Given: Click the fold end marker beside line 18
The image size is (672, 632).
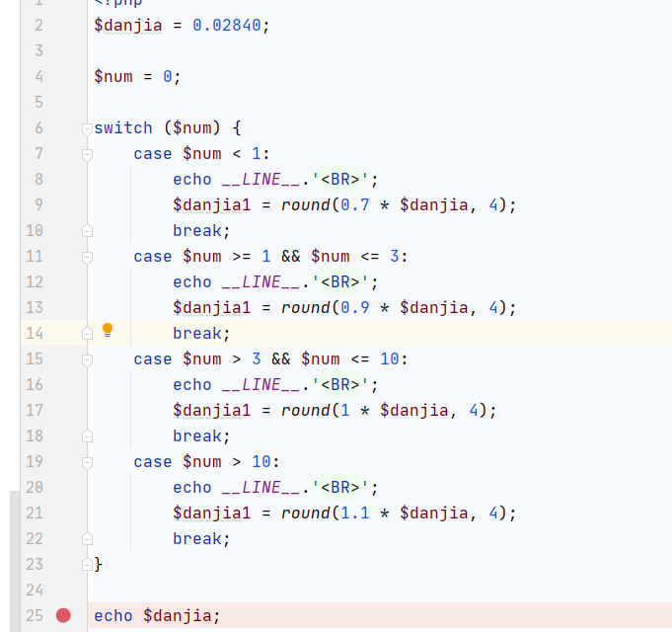Looking at the screenshot, I should click(87, 436).
